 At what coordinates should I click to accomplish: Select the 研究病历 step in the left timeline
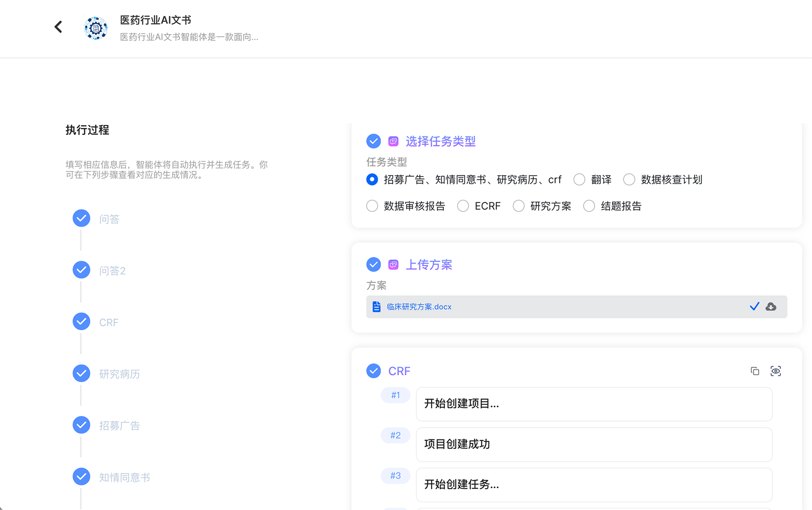click(x=119, y=374)
